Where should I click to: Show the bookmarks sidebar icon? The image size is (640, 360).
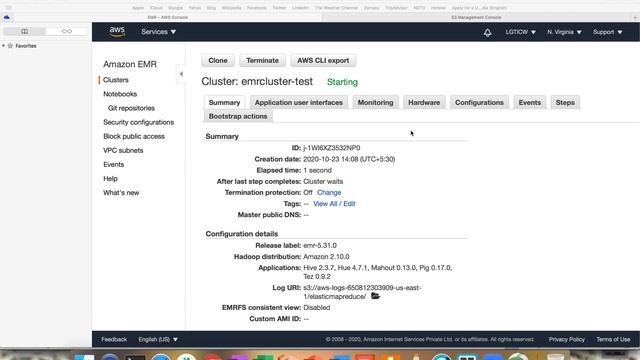point(24,31)
